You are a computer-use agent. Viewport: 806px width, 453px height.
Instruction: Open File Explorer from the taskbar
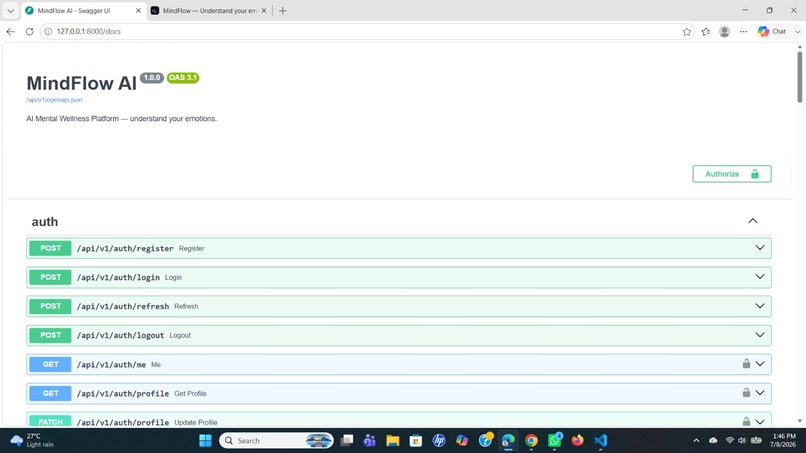(393, 441)
